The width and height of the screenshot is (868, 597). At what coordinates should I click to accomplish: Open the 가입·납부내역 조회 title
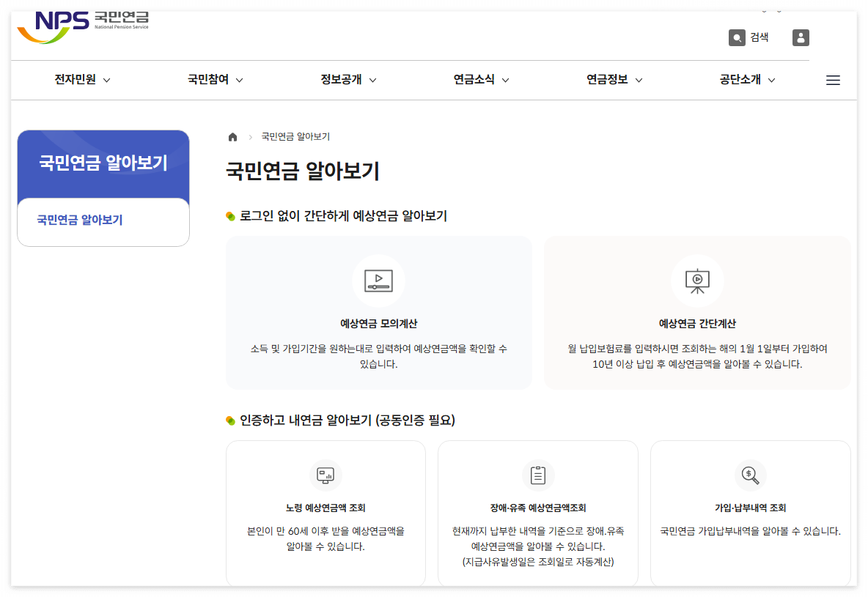(750, 508)
